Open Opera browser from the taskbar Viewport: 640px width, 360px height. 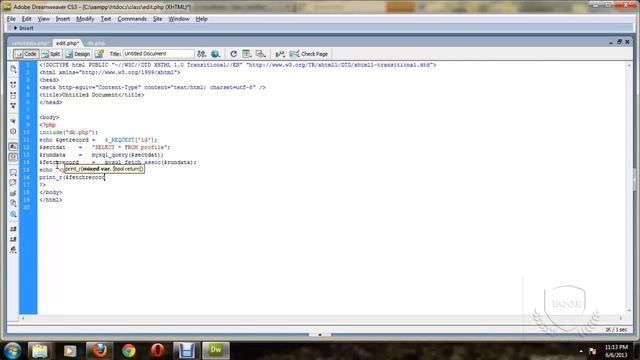point(158,351)
